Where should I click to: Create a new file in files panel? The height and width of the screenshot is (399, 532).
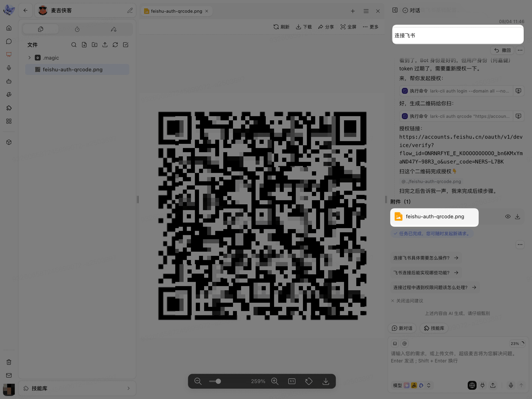(x=84, y=45)
